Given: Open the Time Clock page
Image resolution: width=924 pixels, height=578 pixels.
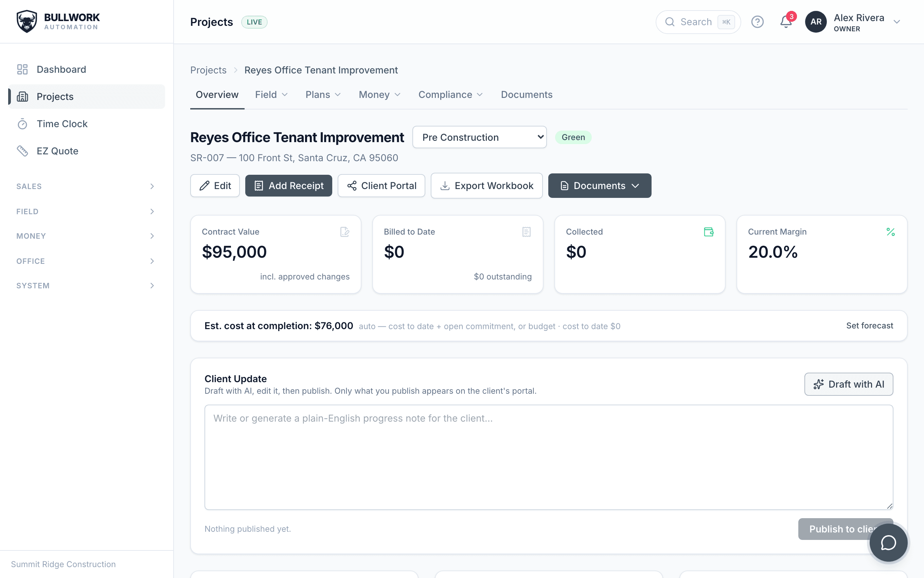Looking at the screenshot, I should pos(86,124).
